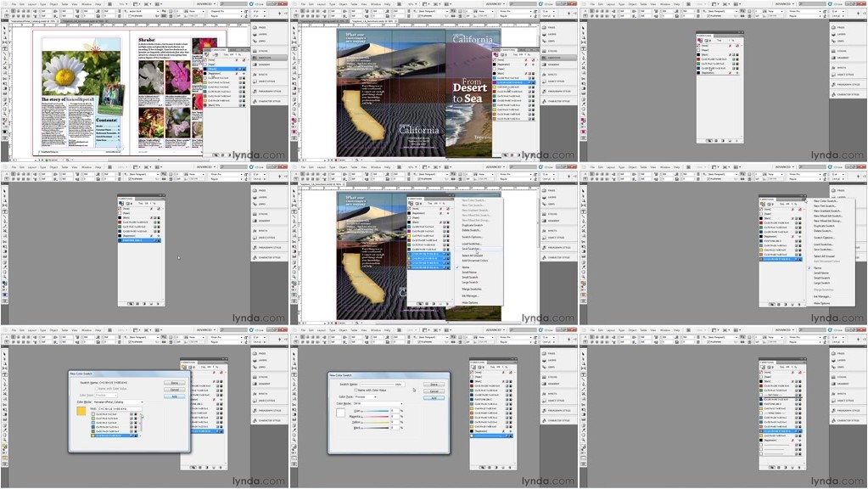This screenshot has height=489, width=868.
Task: Select the highlighted row in the yellow dialog's swatch list
Action: coord(115,436)
